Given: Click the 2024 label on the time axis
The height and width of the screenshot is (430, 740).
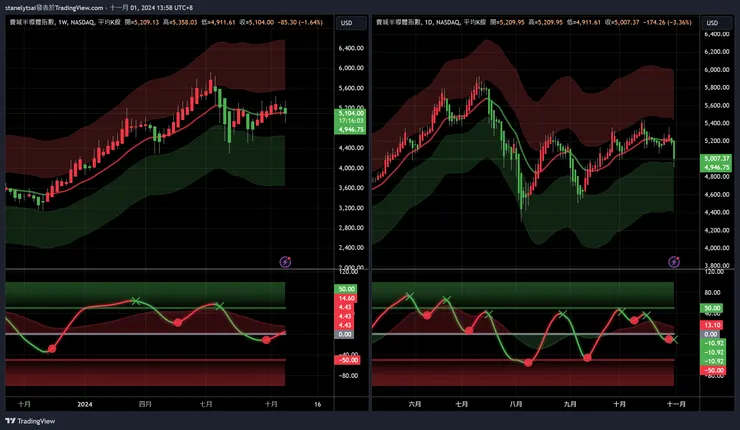Looking at the screenshot, I should (x=85, y=404).
